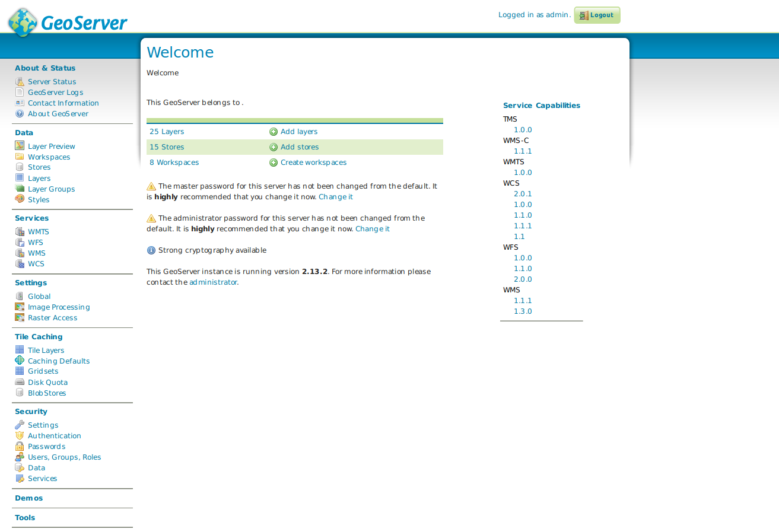The width and height of the screenshot is (779, 532).
Task: Open the 25 Layers link
Action: (167, 132)
